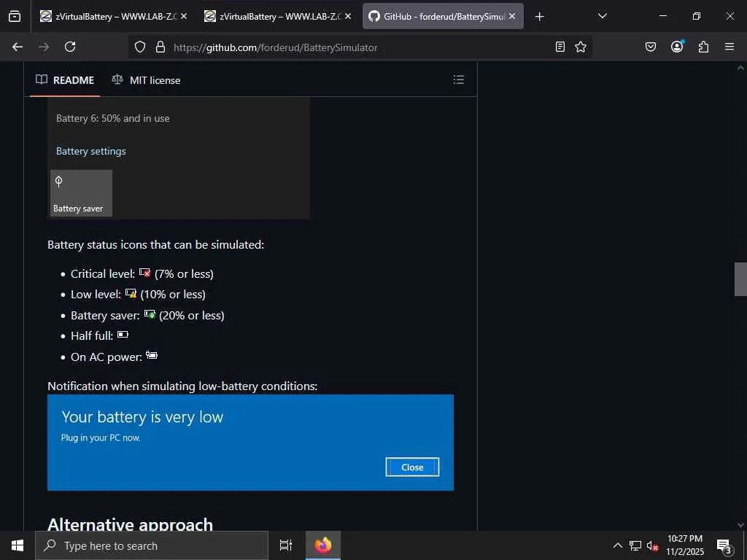Open notification action center
747x560 pixels.
point(724,545)
